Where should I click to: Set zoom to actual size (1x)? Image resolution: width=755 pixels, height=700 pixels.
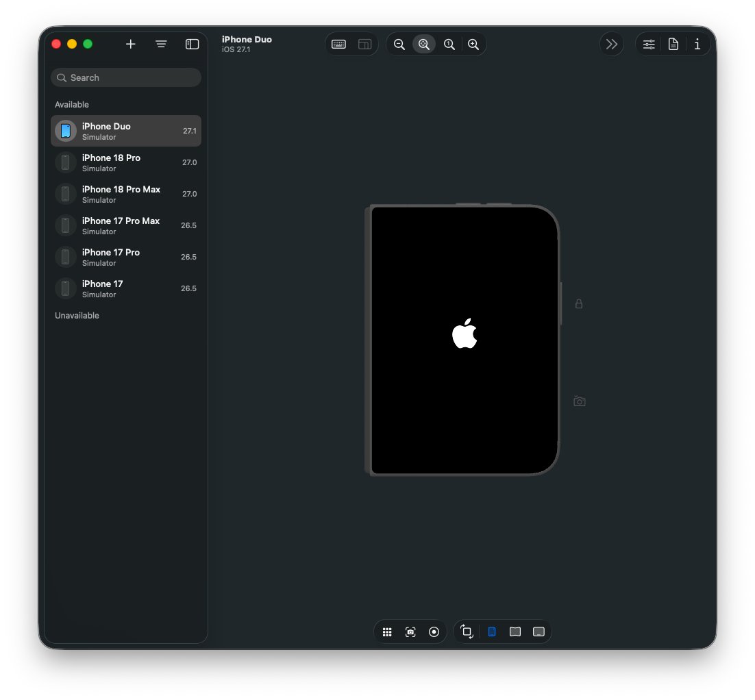click(449, 45)
